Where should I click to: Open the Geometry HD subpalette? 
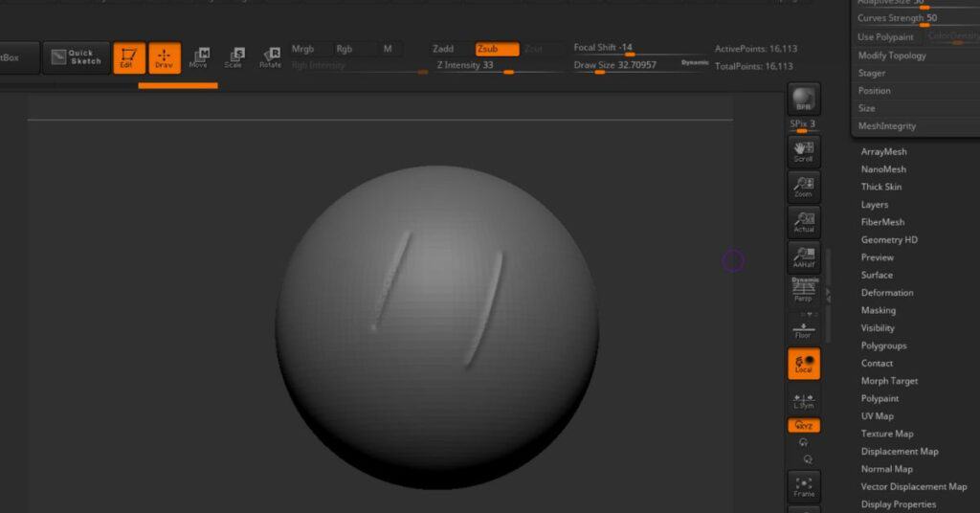889,240
